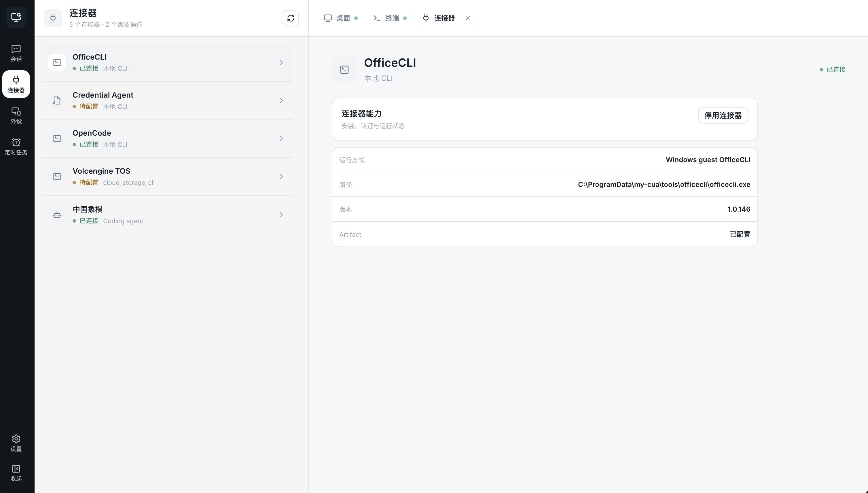Click the 连接器能力 heading
Screen dimensions: 868x493
tap(361, 113)
